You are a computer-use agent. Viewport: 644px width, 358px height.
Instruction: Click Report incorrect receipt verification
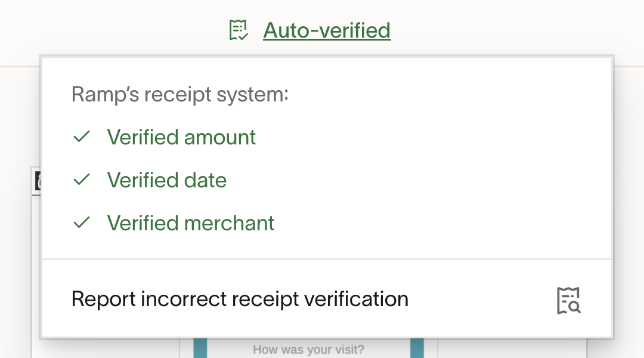pos(240,298)
